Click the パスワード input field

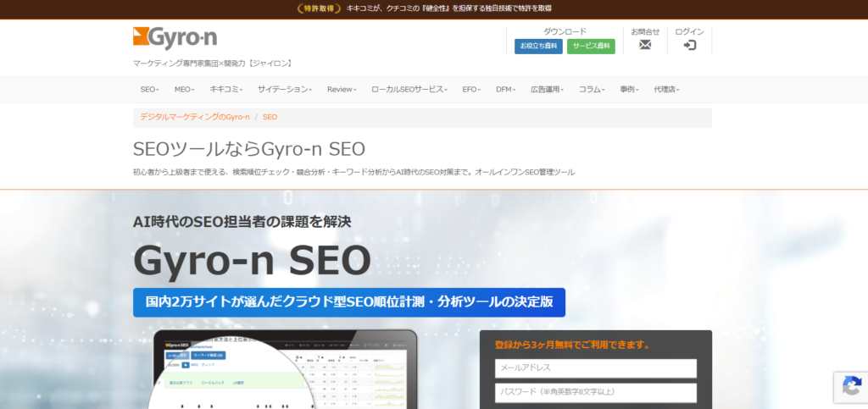596,392
